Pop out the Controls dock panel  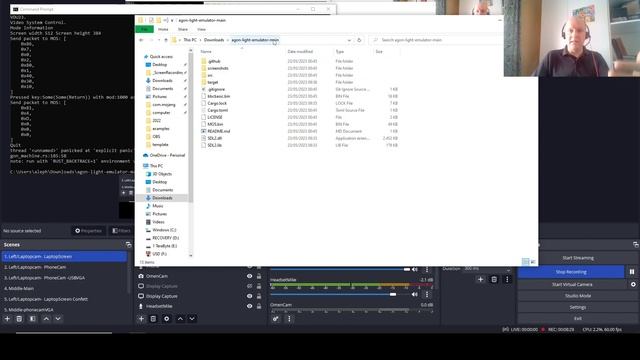click(636, 245)
